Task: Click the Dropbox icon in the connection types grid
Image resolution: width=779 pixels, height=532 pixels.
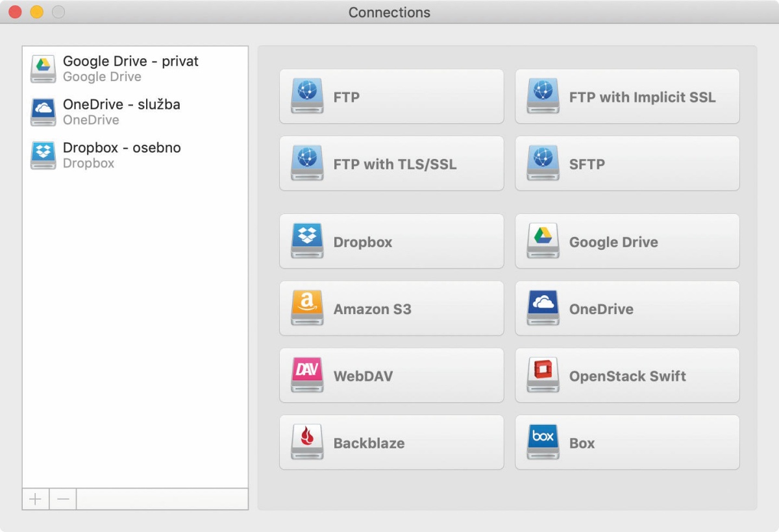Action: click(307, 241)
